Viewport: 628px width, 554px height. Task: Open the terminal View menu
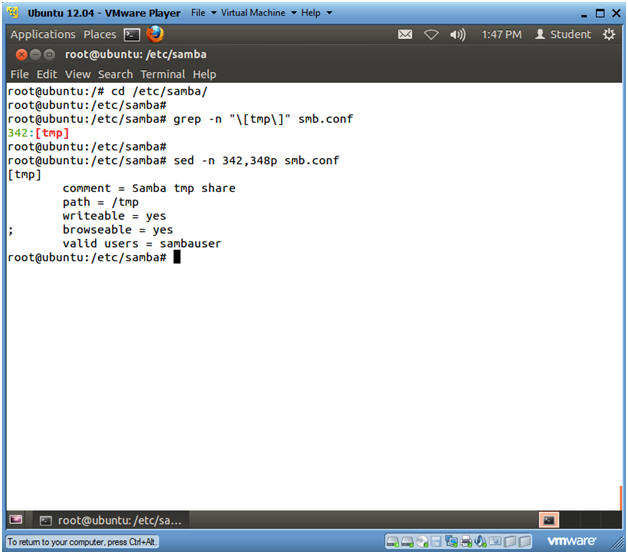[x=78, y=74]
